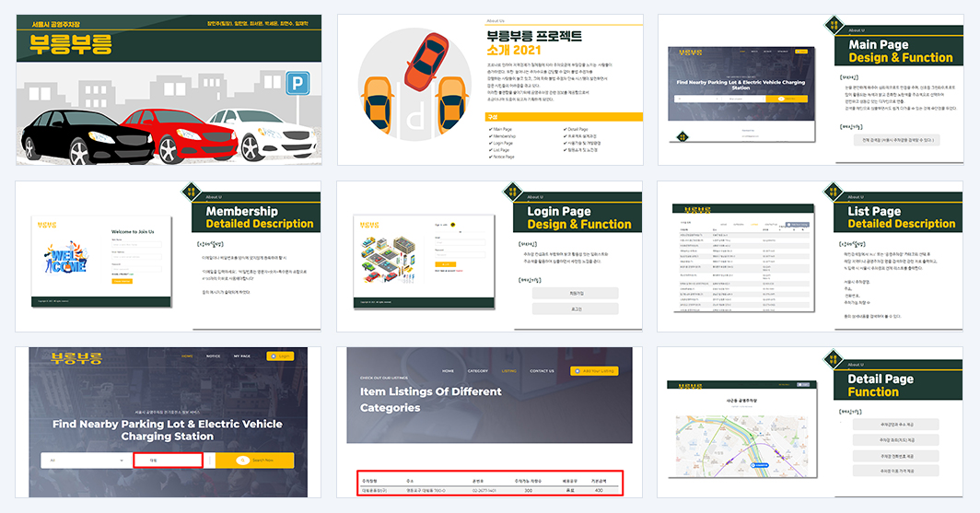980x513 pixels.
Task: Click the diamond logo badge on Membership slide
Action: click(x=191, y=192)
